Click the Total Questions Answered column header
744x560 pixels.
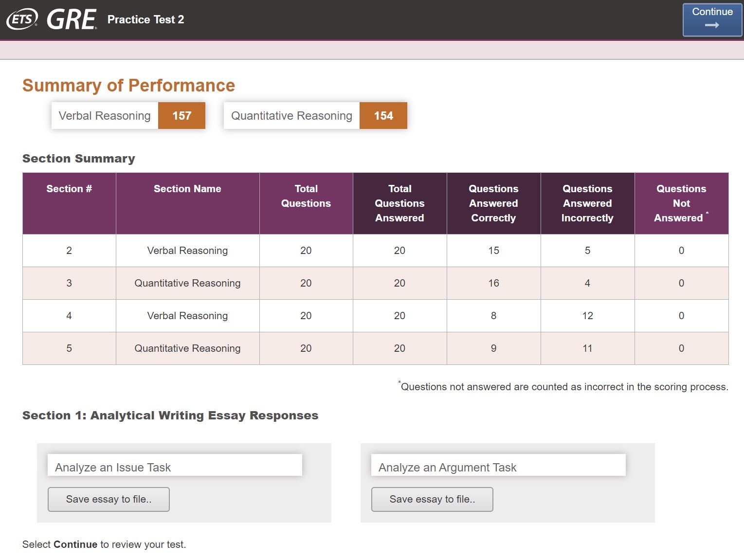[399, 203]
